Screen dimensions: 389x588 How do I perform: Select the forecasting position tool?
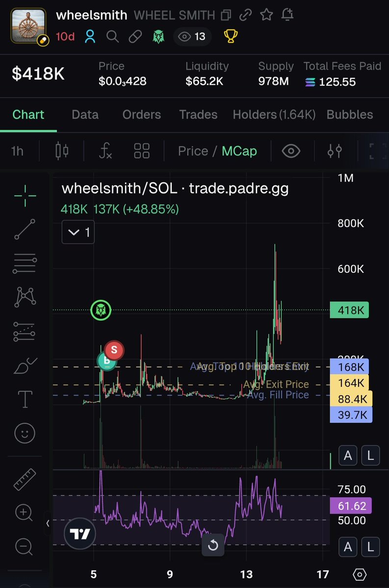pos(25,332)
